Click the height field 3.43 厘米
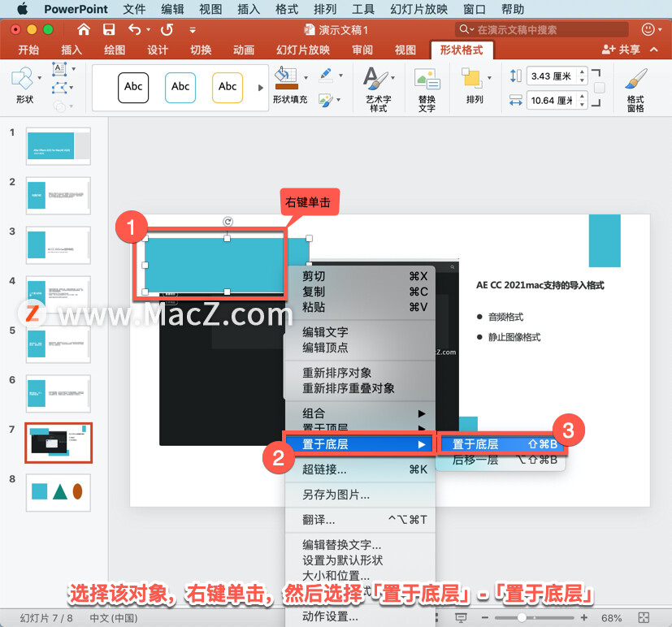 click(552, 76)
